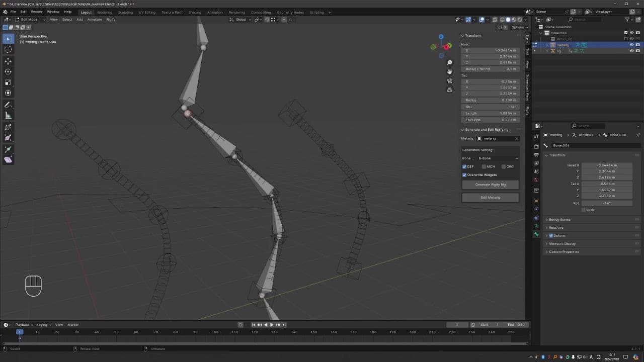Select the Measure tool

[x=8, y=116]
